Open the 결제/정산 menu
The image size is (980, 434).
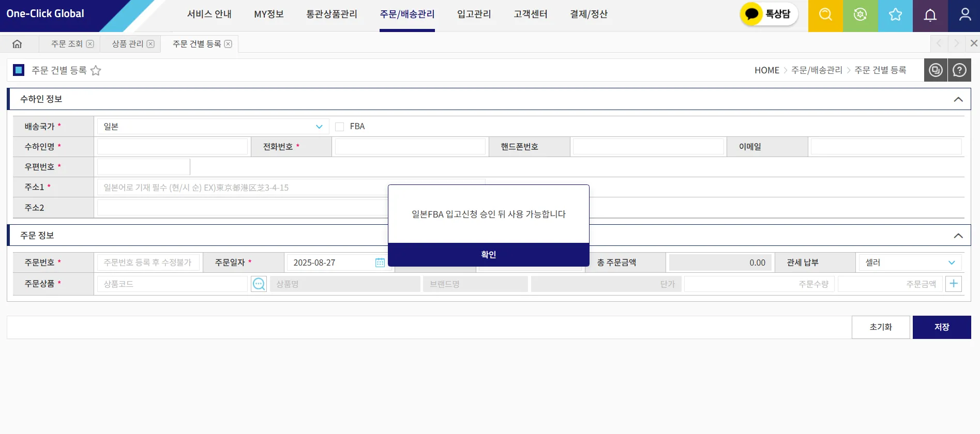589,14
